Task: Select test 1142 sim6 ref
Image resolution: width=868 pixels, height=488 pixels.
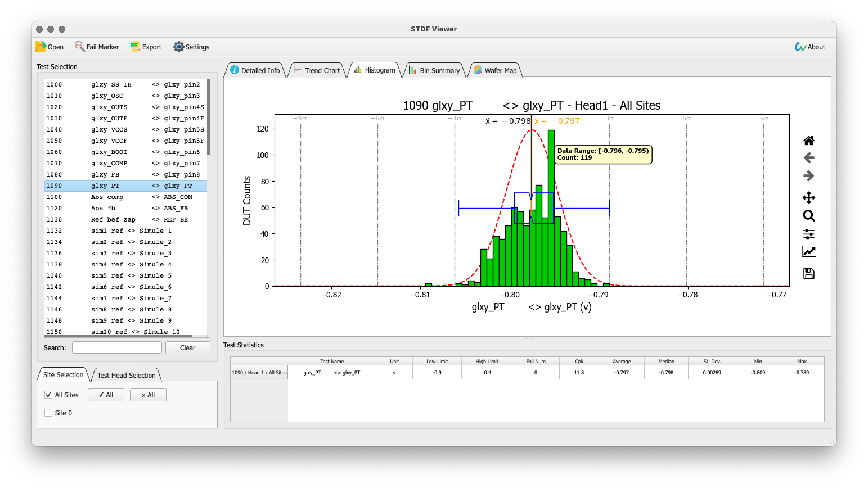Action: click(125, 287)
